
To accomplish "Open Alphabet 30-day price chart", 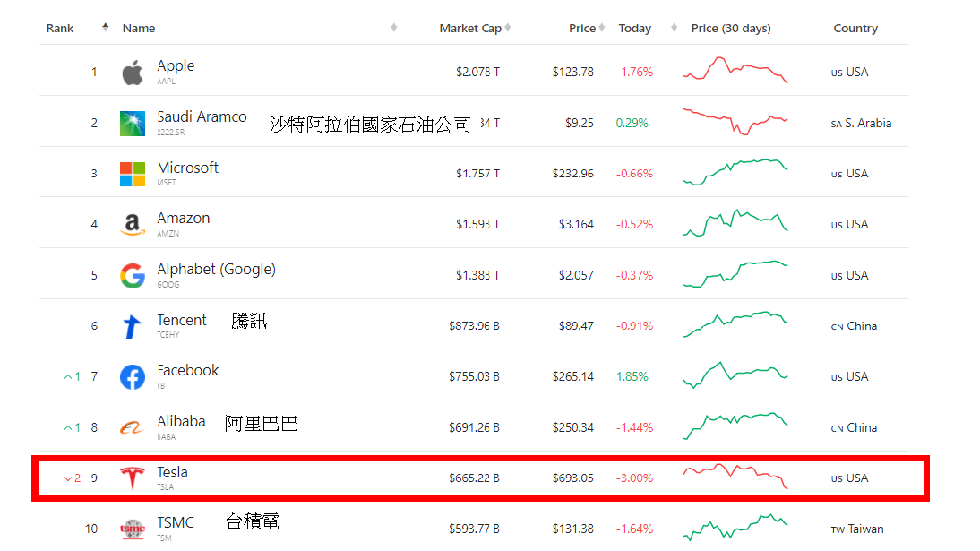I will click(735, 274).
